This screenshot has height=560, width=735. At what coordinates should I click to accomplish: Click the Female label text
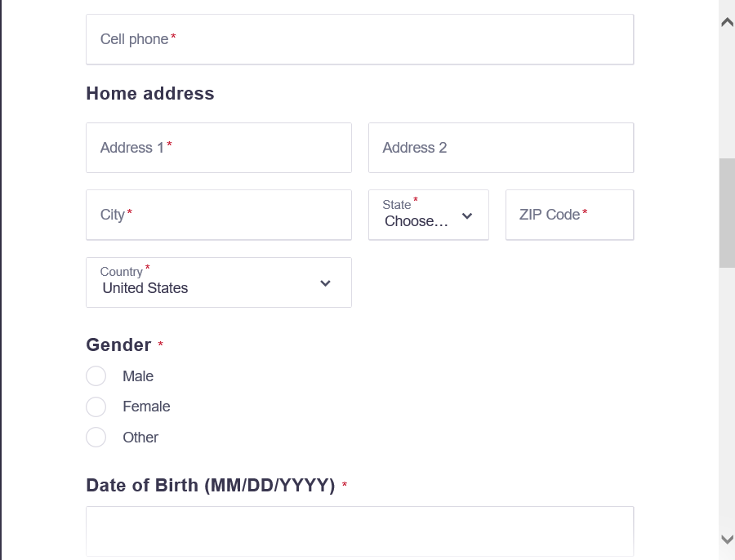pos(146,407)
